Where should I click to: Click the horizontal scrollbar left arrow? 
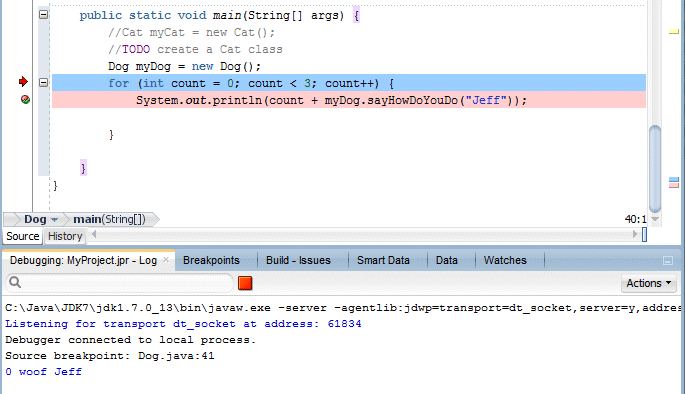click(x=93, y=235)
